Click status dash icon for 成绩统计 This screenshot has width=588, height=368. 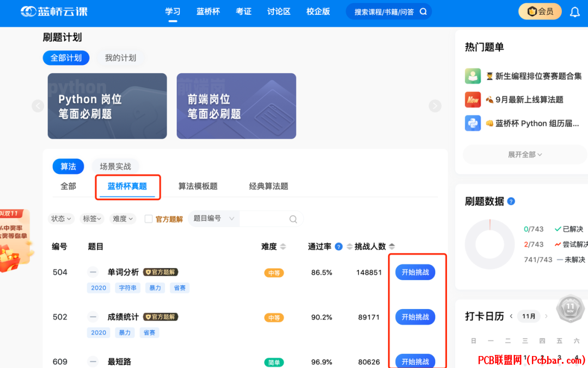click(x=93, y=317)
